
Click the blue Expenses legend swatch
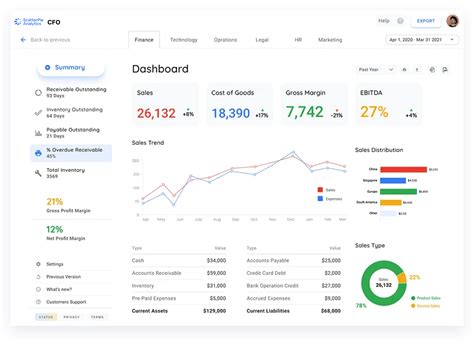coord(320,199)
